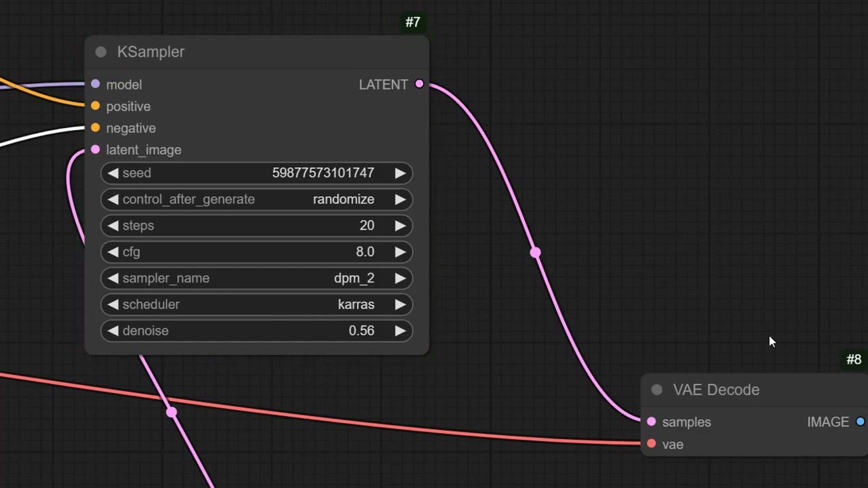This screenshot has height=488, width=868.
Task: Decrease steps with the left arrow
Action: tap(113, 226)
